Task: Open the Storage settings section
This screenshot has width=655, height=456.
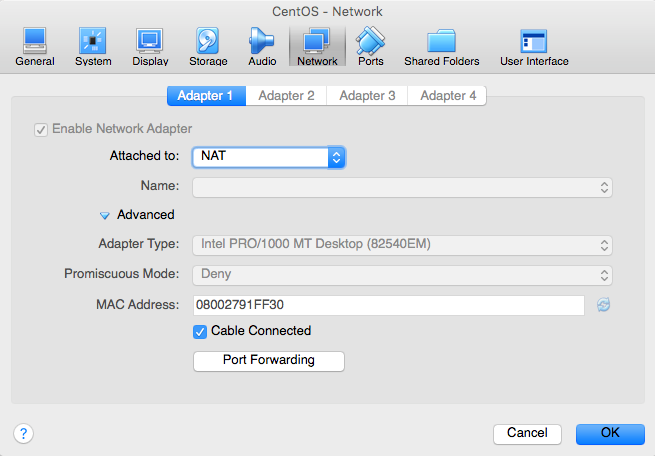Action: point(208,47)
